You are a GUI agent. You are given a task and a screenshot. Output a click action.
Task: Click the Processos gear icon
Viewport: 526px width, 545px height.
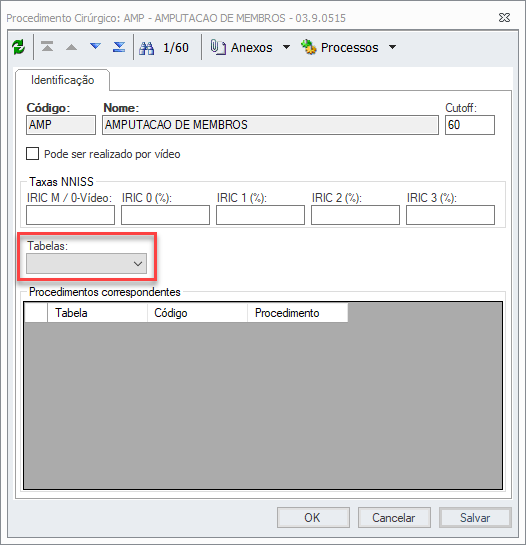pyautogui.click(x=308, y=47)
